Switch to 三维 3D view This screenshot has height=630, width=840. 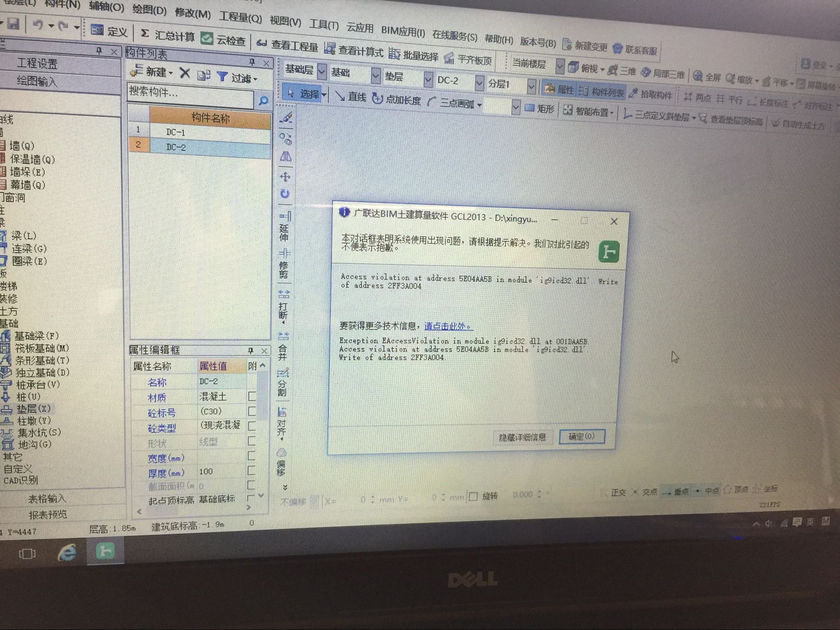[x=622, y=70]
